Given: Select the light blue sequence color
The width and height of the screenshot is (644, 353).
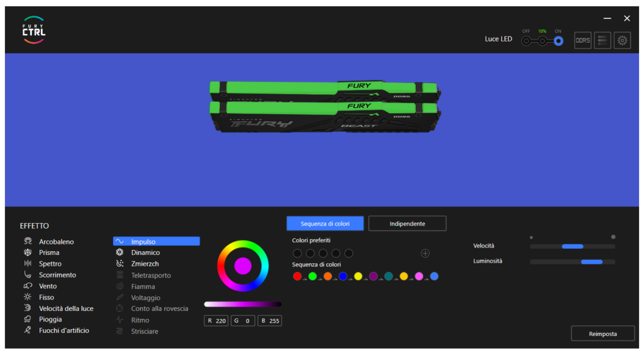Looking at the screenshot, I should [x=434, y=276].
